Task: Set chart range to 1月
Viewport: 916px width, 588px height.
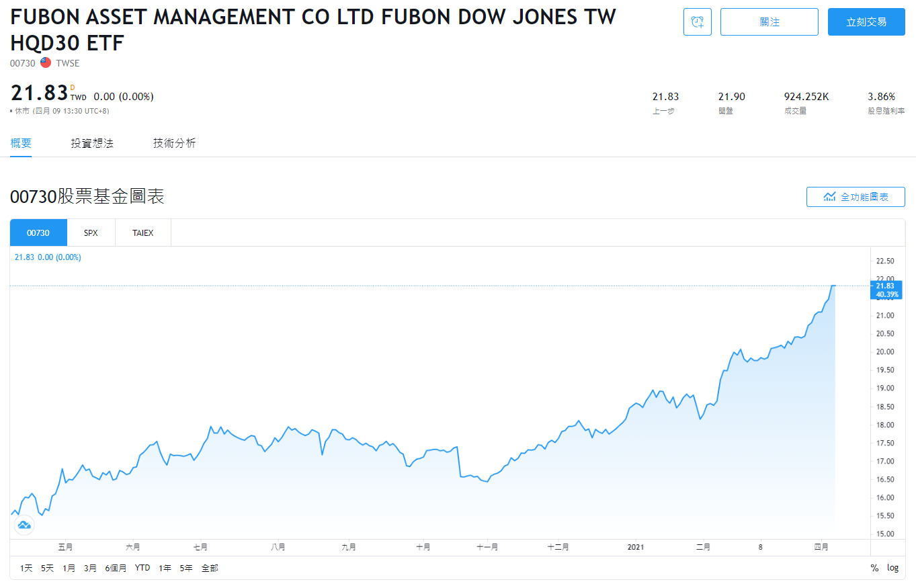Action: pos(69,568)
